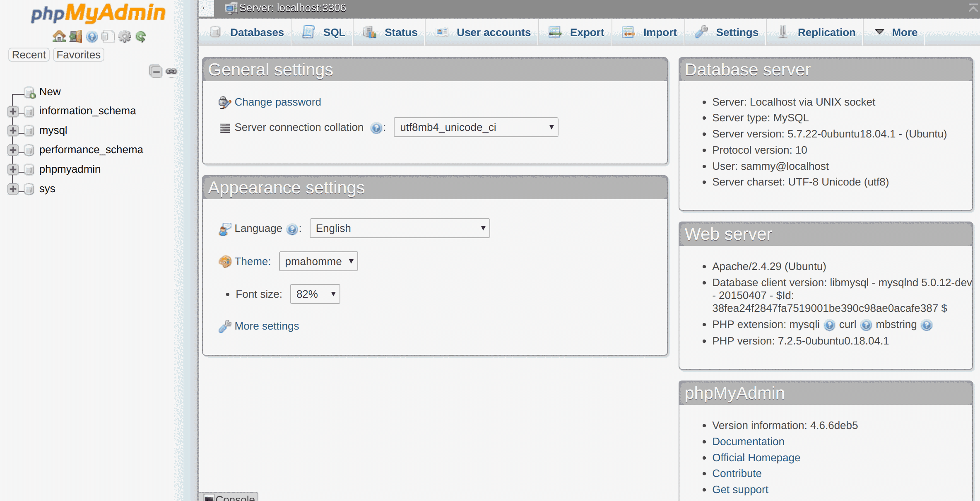This screenshot has width=980, height=501.
Task: Collapse all trees with minus icon
Action: pos(156,71)
